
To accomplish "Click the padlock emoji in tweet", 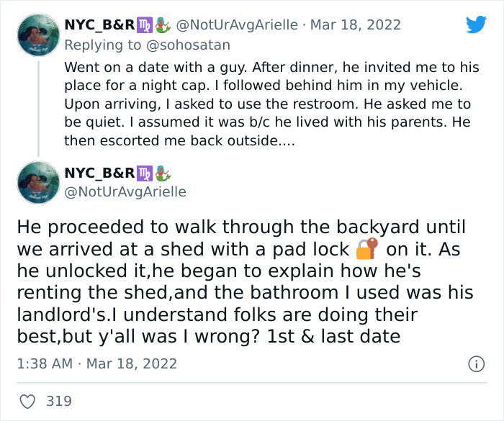I will click(367, 250).
